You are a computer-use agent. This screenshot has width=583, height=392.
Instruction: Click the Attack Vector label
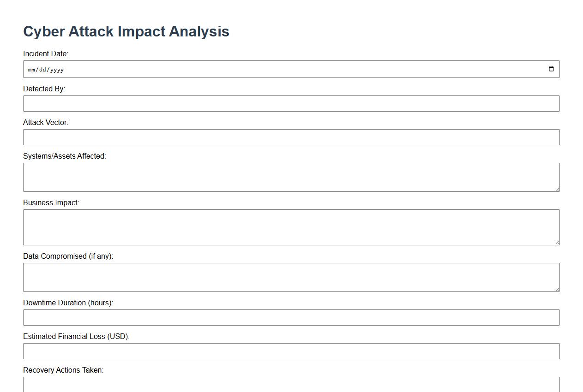click(x=46, y=123)
